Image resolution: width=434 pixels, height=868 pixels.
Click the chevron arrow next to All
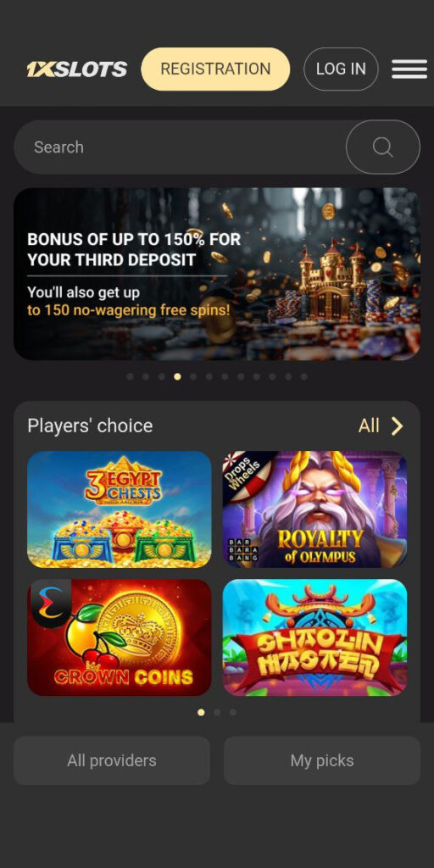[x=397, y=426]
